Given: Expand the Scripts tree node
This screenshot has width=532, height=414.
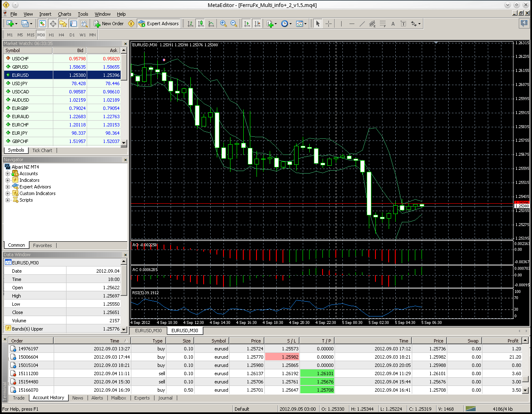Looking at the screenshot, I should click(x=7, y=200).
